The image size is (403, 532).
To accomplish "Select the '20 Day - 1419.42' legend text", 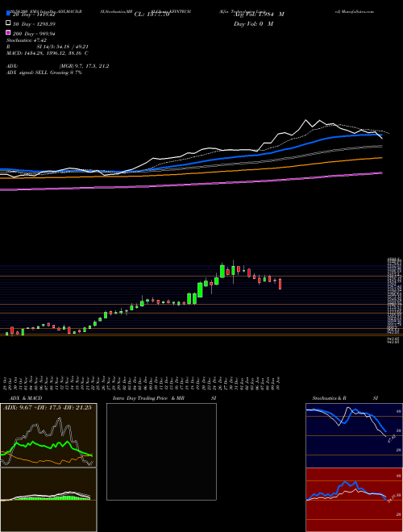I will 34,15.
